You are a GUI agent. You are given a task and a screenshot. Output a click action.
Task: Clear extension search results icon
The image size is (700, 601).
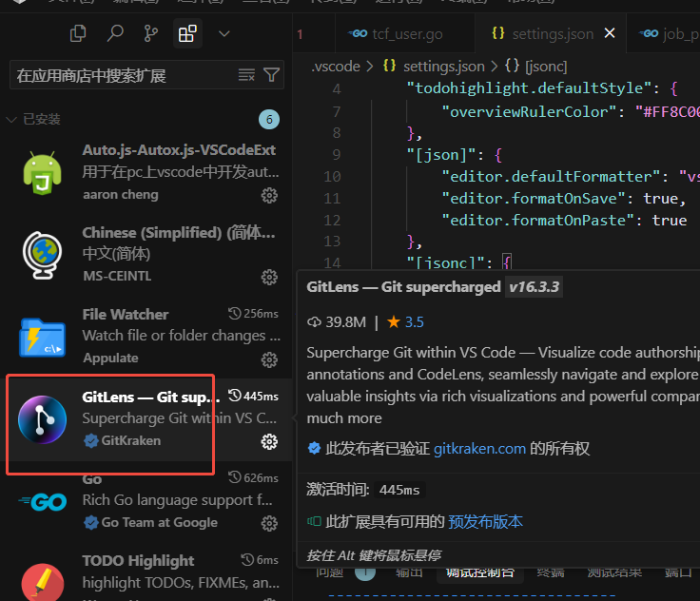point(246,75)
